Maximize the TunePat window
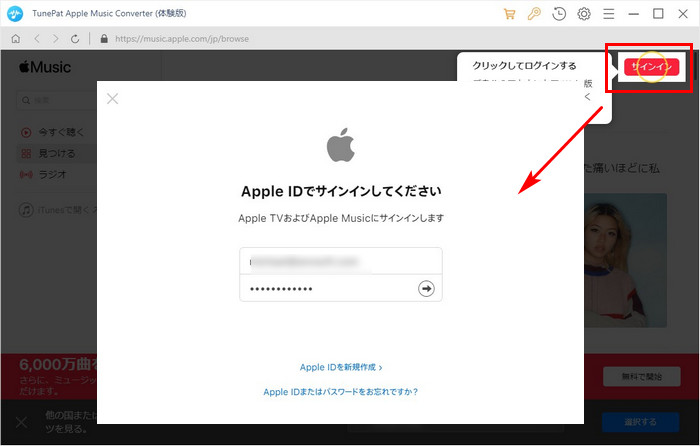This screenshot has width=700, height=446. 658,14
